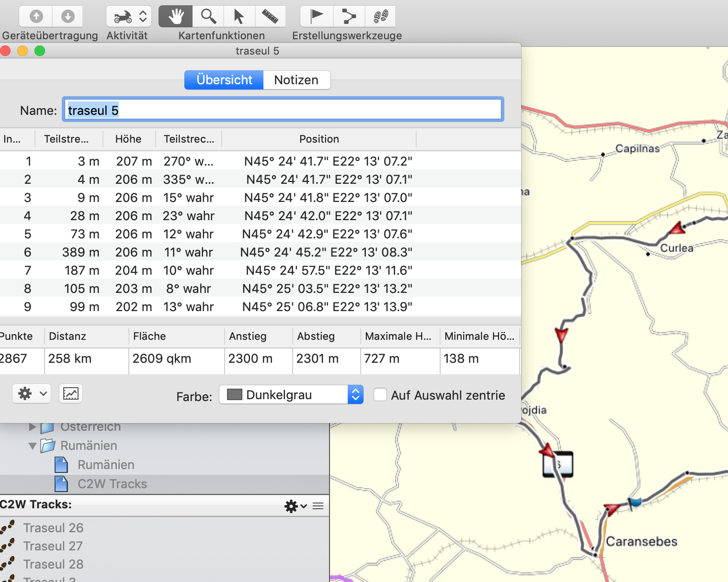The image size is (728, 582).
Task: Collapse the Rumänien folder
Action: (x=33, y=446)
